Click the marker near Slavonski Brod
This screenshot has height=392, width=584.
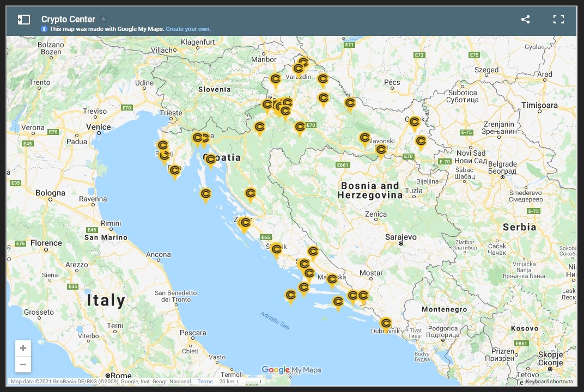[381, 150]
